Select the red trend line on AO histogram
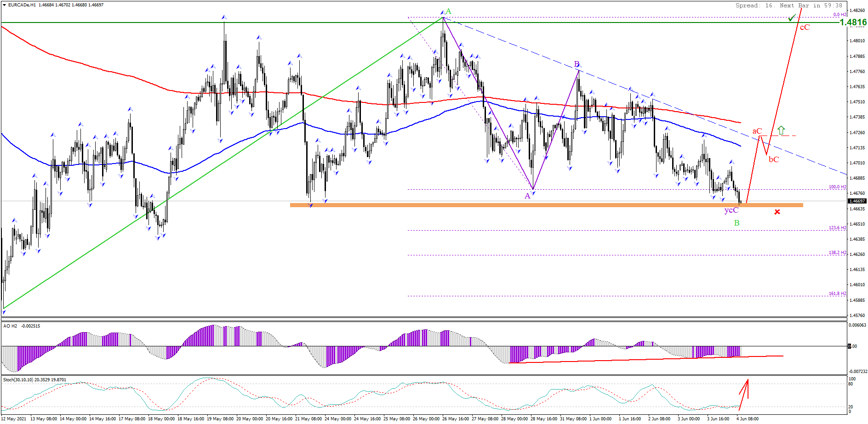This screenshot has width=868, height=424. [644, 359]
